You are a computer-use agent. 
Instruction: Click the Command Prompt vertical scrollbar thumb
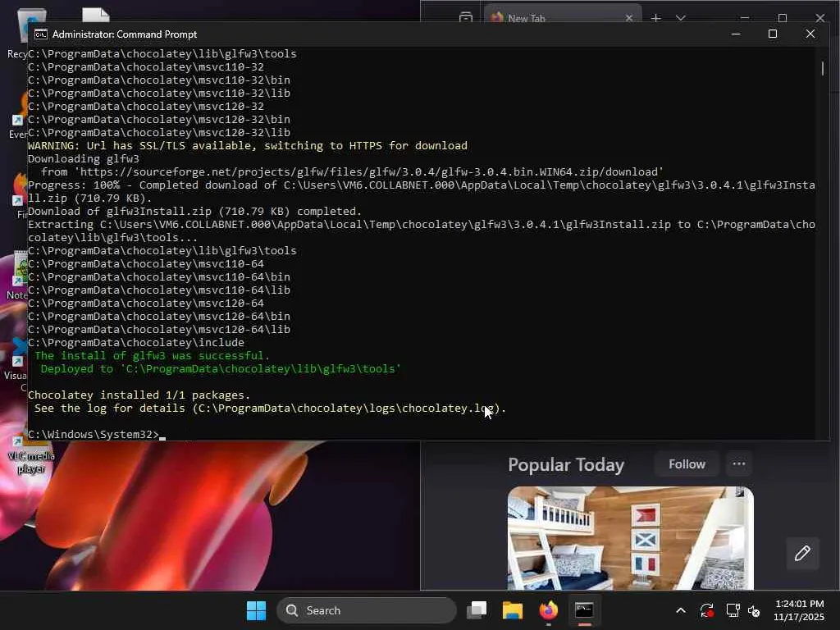tap(822, 68)
